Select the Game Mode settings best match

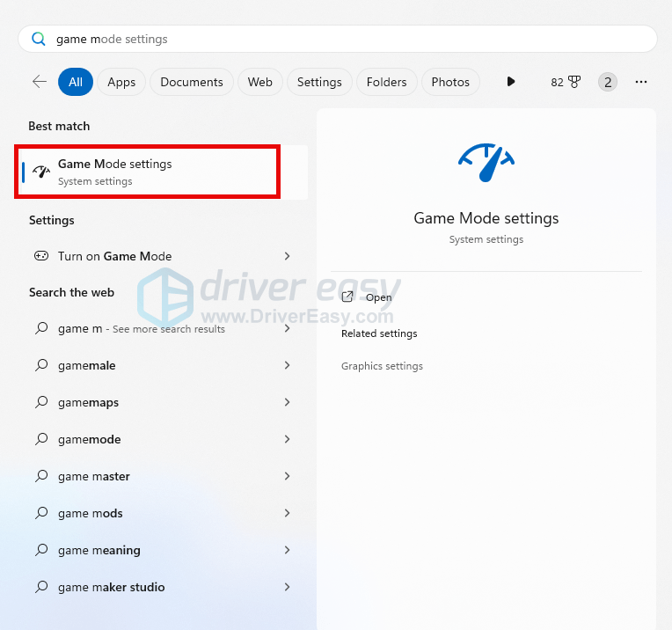(x=148, y=172)
